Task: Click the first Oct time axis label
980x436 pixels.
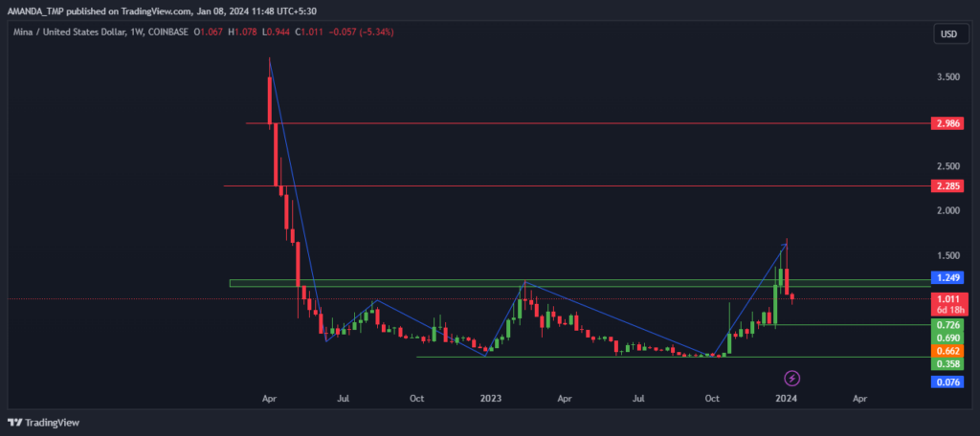Action: [x=417, y=397]
